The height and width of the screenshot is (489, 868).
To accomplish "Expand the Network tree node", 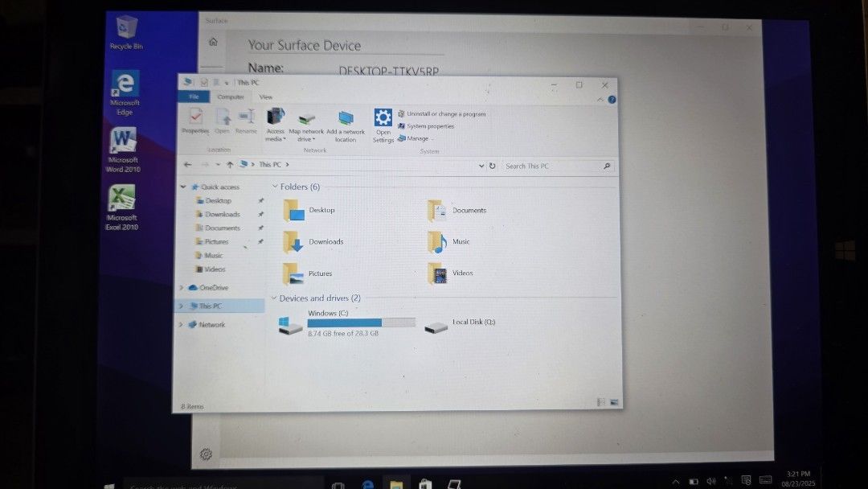I will (x=181, y=324).
